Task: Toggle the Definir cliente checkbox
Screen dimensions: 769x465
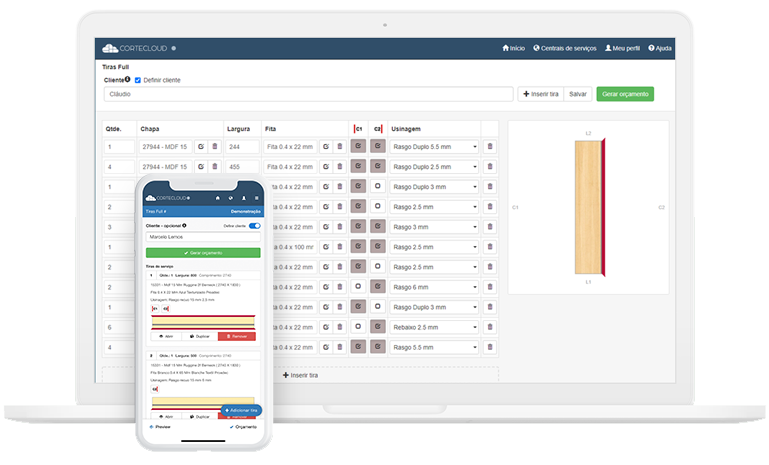Action: click(x=138, y=80)
